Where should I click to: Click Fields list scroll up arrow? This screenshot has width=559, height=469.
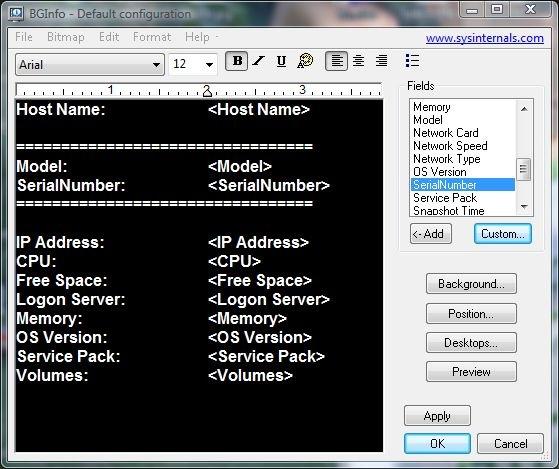tap(524, 109)
